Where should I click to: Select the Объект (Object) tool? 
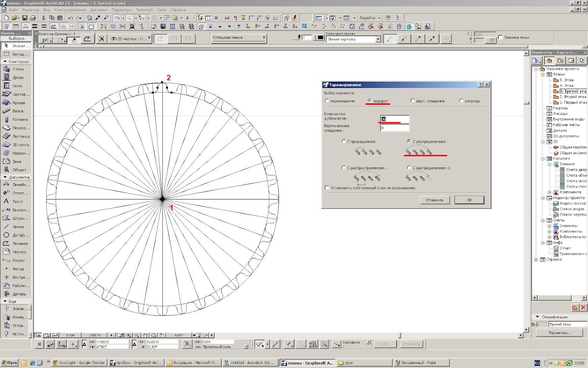click(x=16, y=170)
